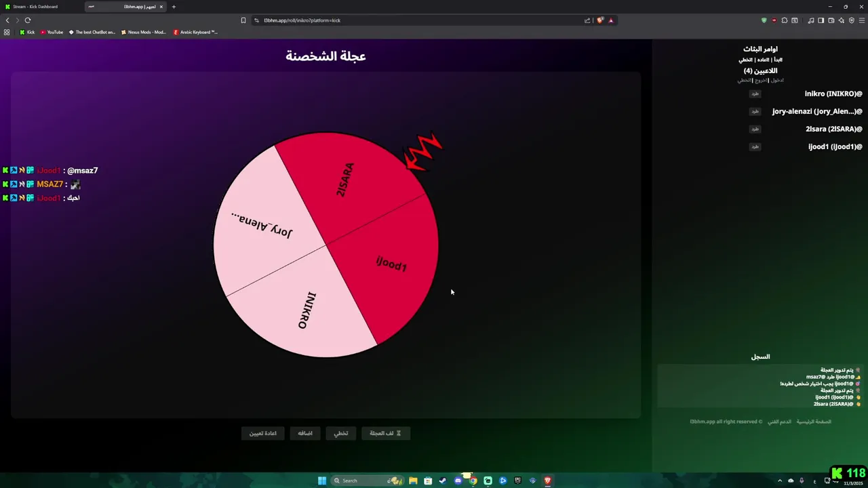868x488 pixels.
Task: Kick inikro with its طرد button
Action: point(755,94)
